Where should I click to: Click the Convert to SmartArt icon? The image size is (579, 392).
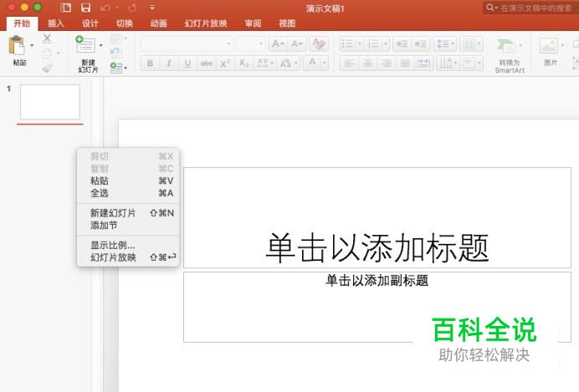506,46
